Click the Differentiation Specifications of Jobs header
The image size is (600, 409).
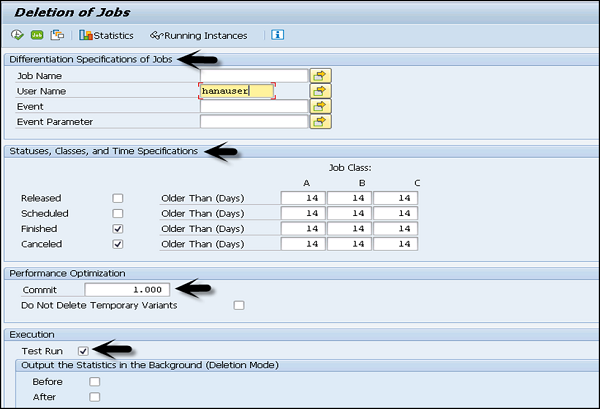91,59
